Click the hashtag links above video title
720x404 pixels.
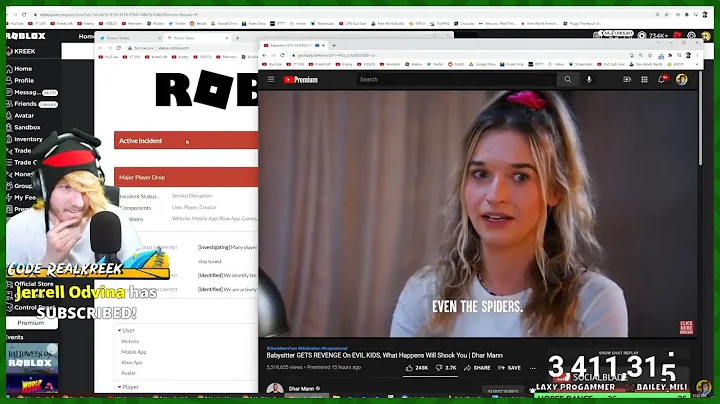[x=307, y=348]
